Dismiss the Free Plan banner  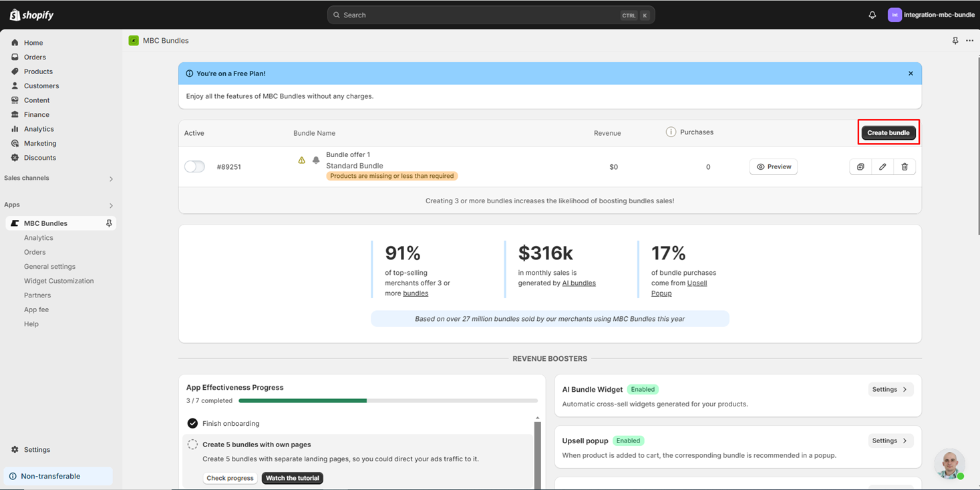click(911, 74)
